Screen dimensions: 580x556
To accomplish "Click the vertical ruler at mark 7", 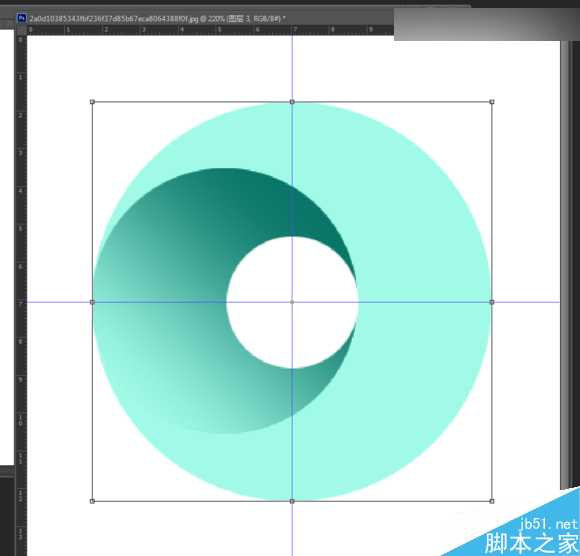I will tap(20, 303).
